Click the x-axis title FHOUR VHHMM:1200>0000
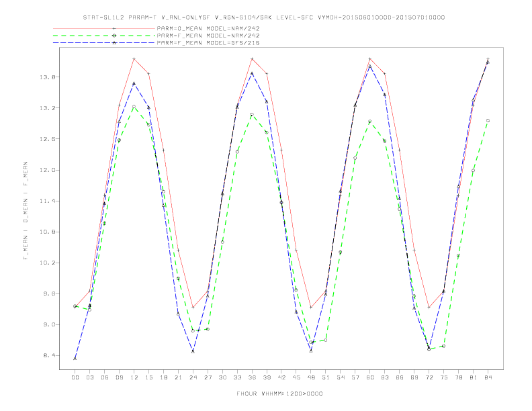The height and width of the screenshot is (411, 532). pos(279,394)
